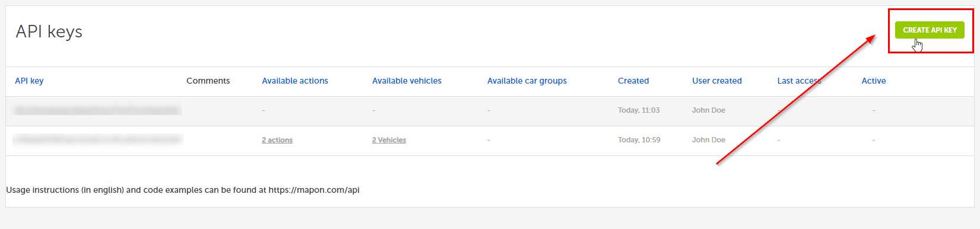Click the Comments column header
980x229 pixels.
(208, 81)
